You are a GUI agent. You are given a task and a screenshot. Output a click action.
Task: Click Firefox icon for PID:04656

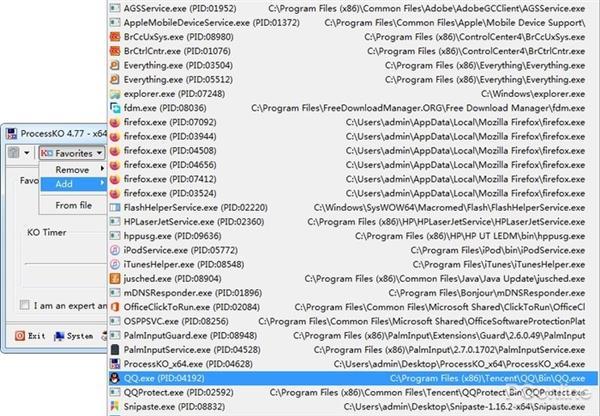(x=115, y=165)
